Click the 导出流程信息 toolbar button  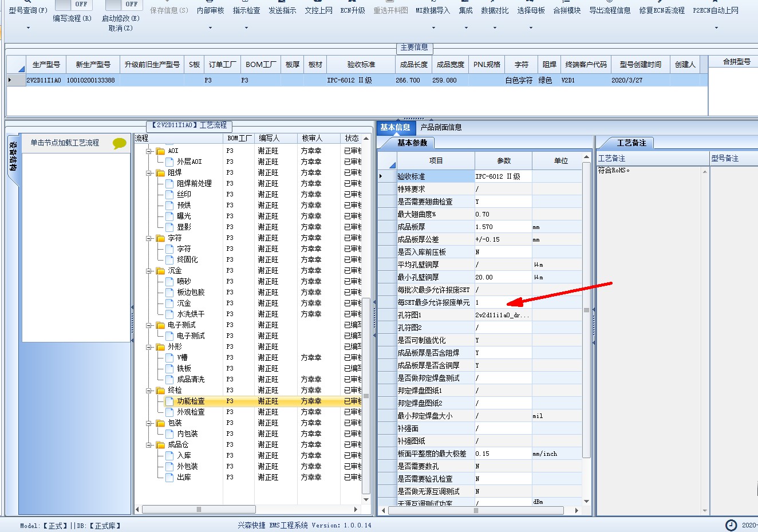coord(610,10)
